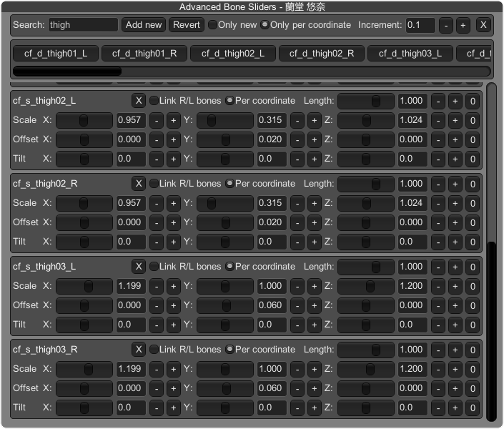Reset Scale Z of cf_s_thigh03_R

coord(472,369)
